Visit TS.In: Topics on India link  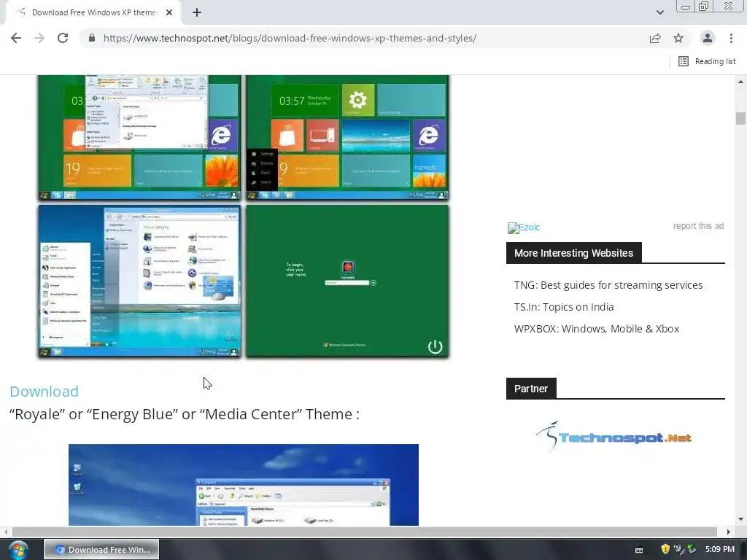(564, 307)
